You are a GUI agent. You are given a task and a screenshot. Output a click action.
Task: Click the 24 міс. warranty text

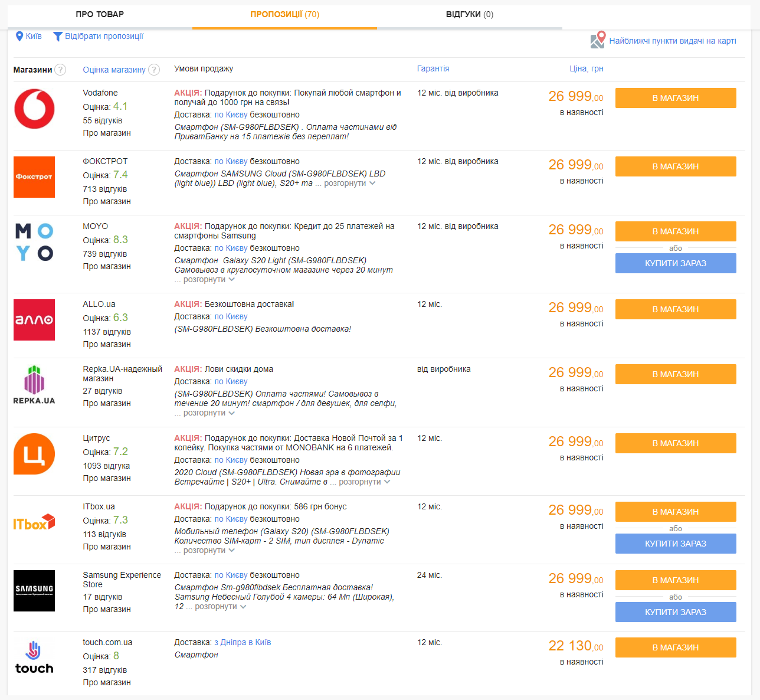(x=430, y=575)
